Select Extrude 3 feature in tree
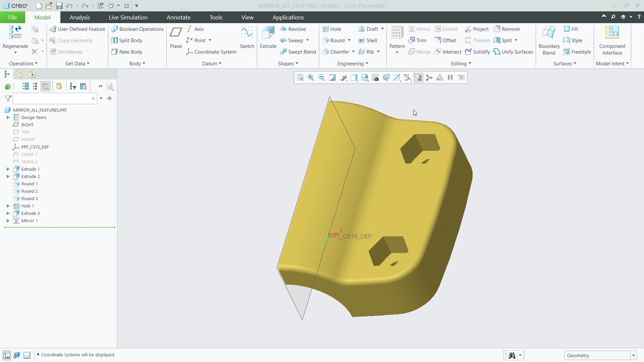Viewport: 644px width, 362px height. pos(31,214)
